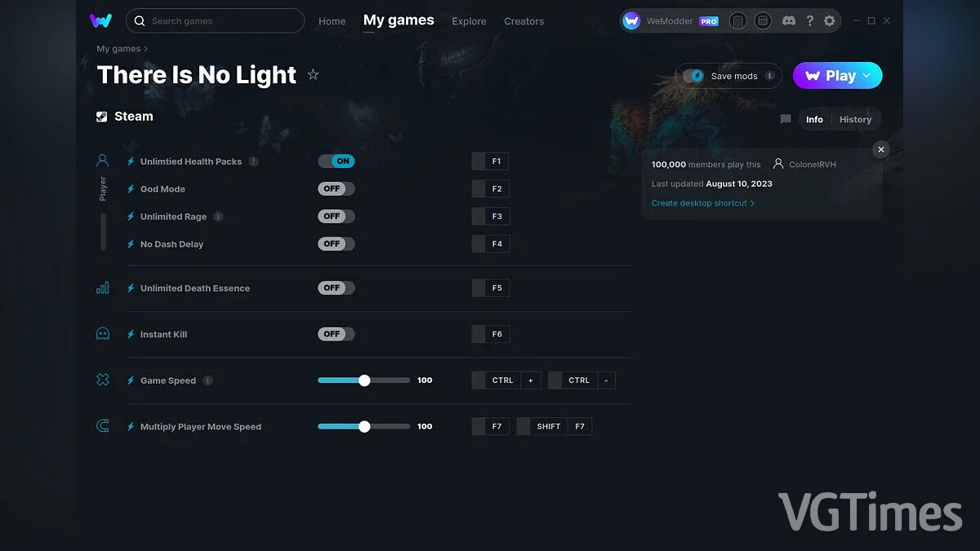Open the Creators tab
The height and width of the screenshot is (551, 980).
click(x=523, y=21)
